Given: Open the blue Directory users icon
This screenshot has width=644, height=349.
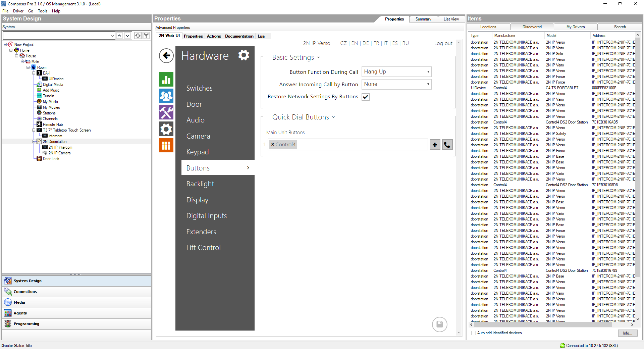Looking at the screenshot, I should [x=166, y=96].
